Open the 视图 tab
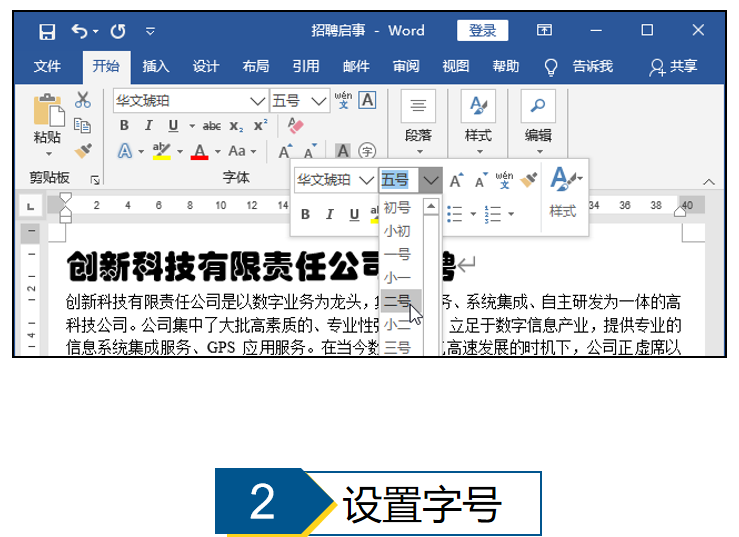The height and width of the screenshot is (537, 739). (x=456, y=66)
